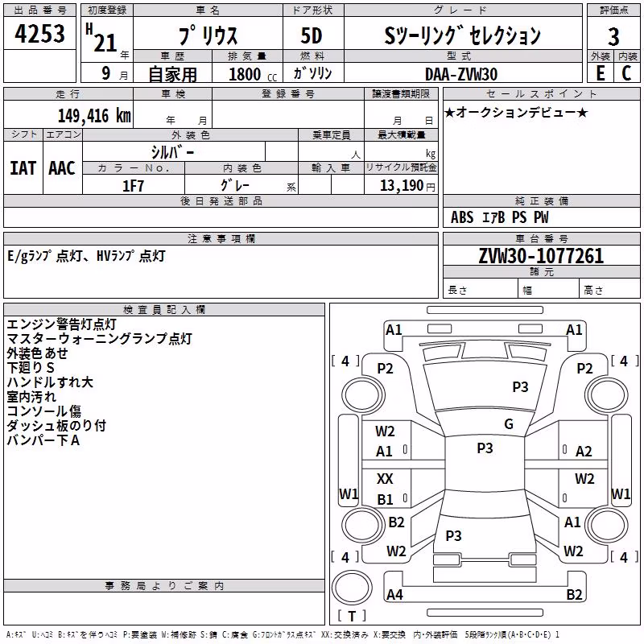Click the 長さ dimension field
Screen dimensions: 644x644
coord(481,290)
